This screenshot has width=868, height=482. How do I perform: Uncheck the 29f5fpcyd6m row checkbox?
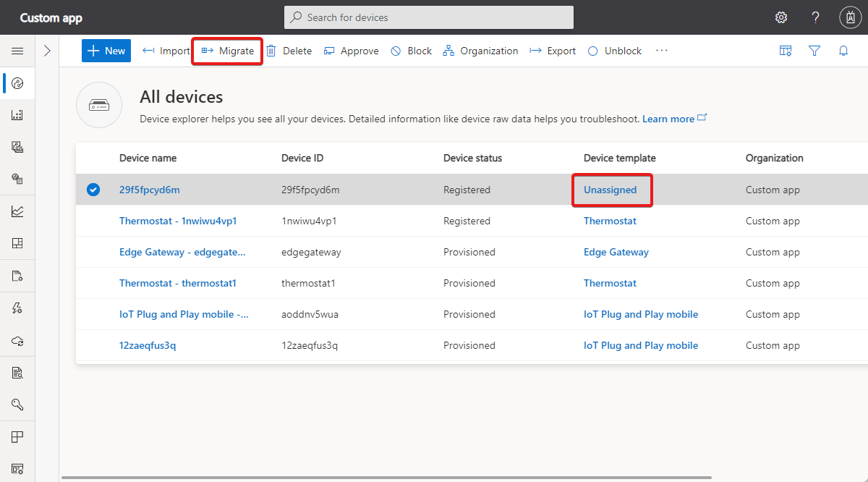tap(93, 190)
